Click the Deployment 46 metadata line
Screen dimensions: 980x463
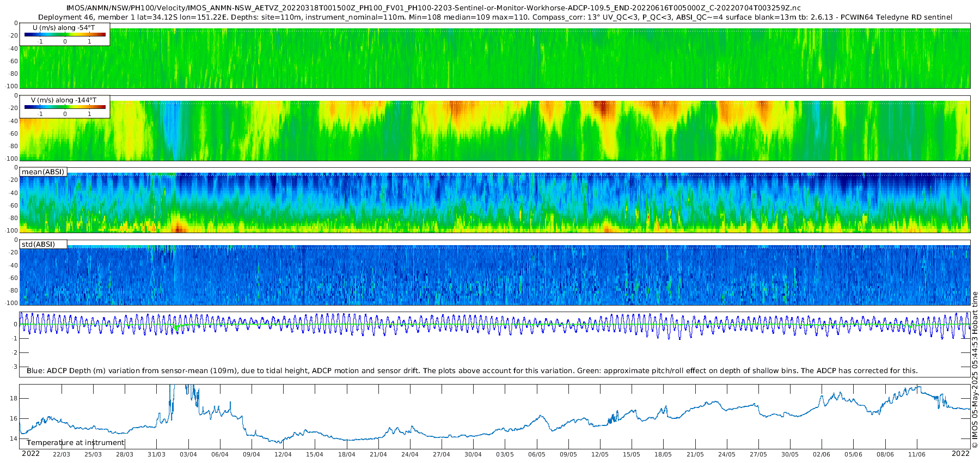click(x=495, y=17)
